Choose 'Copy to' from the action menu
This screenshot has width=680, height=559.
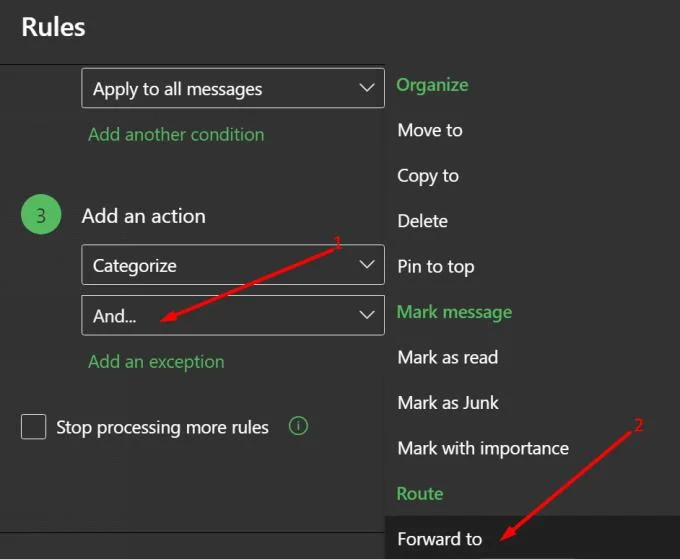pos(428,176)
